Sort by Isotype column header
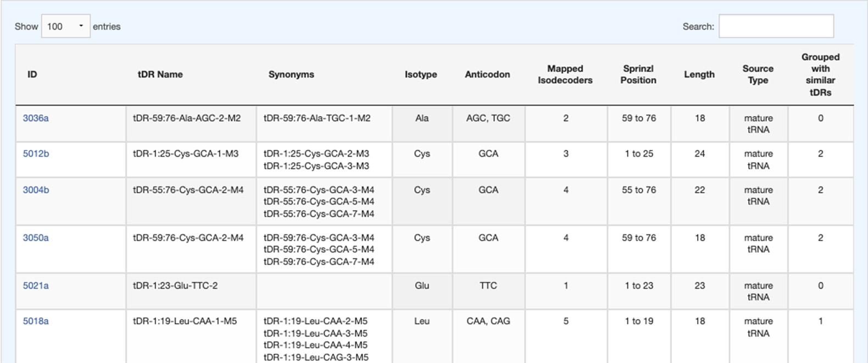 click(421, 75)
